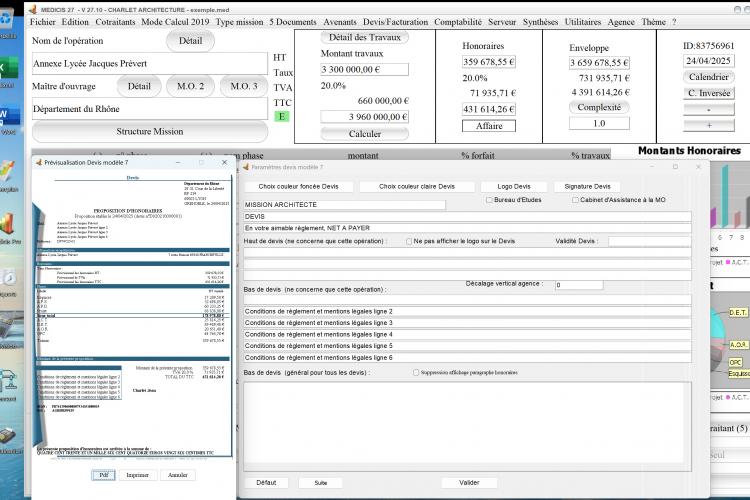750x500 pixels.
Task: Open the Recycle Bin desktop icon
Action: tap(7, 20)
